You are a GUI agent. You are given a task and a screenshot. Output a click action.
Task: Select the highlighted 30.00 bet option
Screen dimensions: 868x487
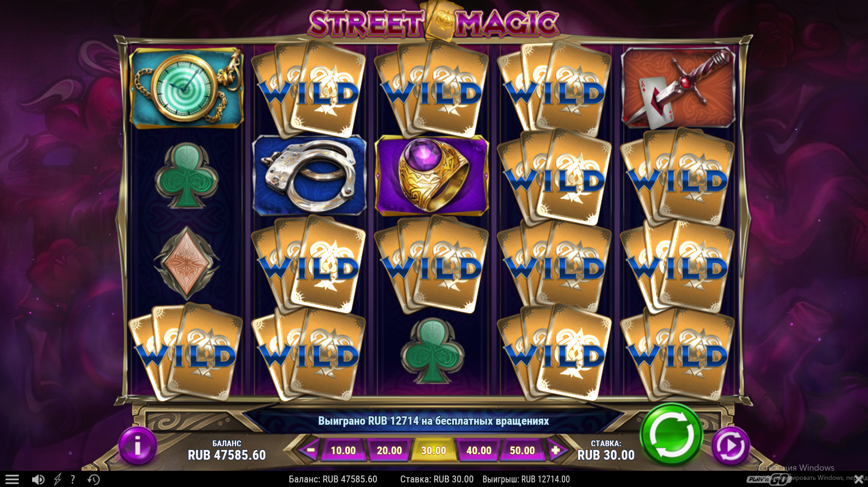click(434, 450)
